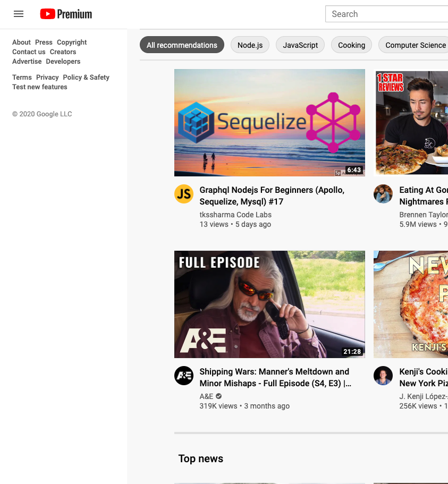448x484 pixels.
Task: Open the Shipping Wars full episode title
Action: [275, 377]
